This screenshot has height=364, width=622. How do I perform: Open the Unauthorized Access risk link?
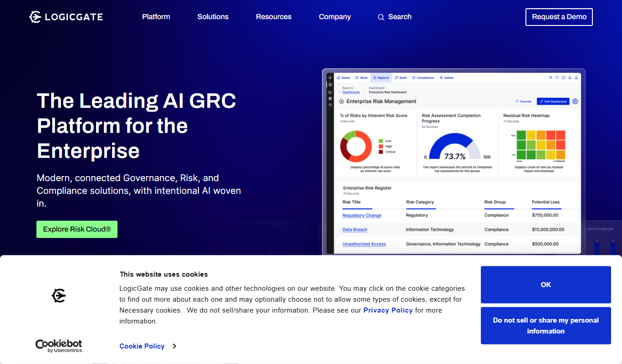pos(364,244)
